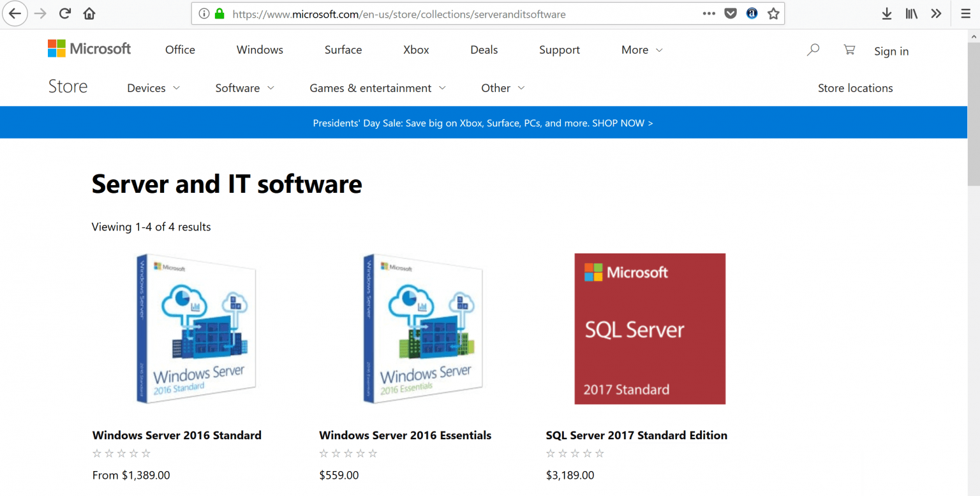Reload the page with the refresh icon

(64, 13)
